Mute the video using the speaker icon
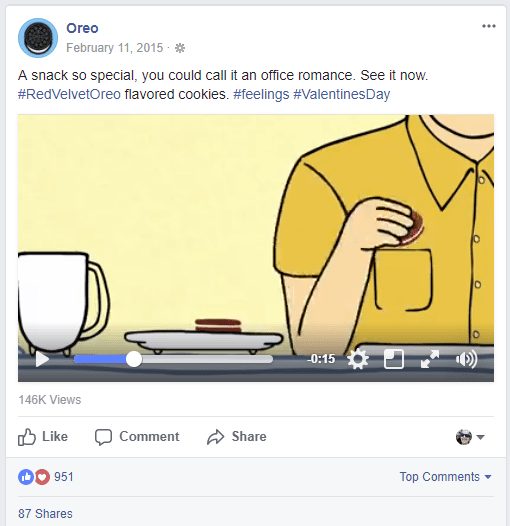The image size is (510, 526). (466, 359)
